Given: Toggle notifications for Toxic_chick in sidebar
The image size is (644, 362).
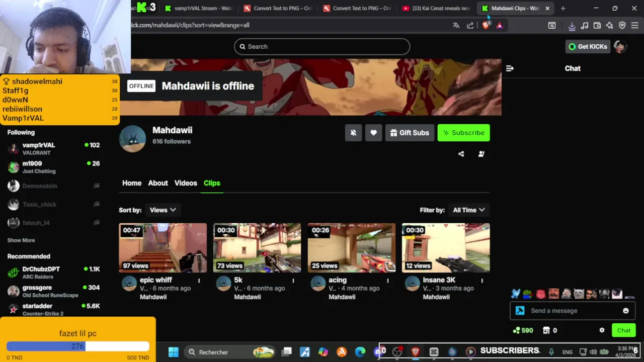Looking at the screenshot, I should coord(96,205).
